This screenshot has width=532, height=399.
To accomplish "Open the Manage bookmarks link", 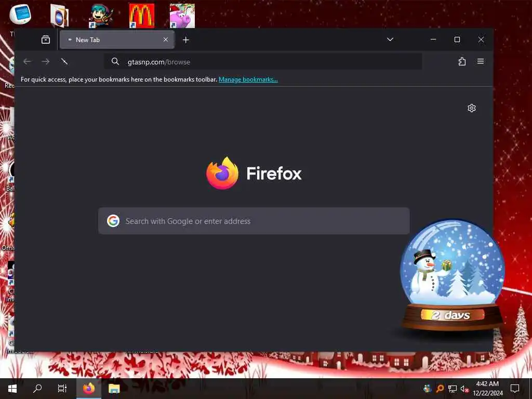I will pyautogui.click(x=248, y=79).
